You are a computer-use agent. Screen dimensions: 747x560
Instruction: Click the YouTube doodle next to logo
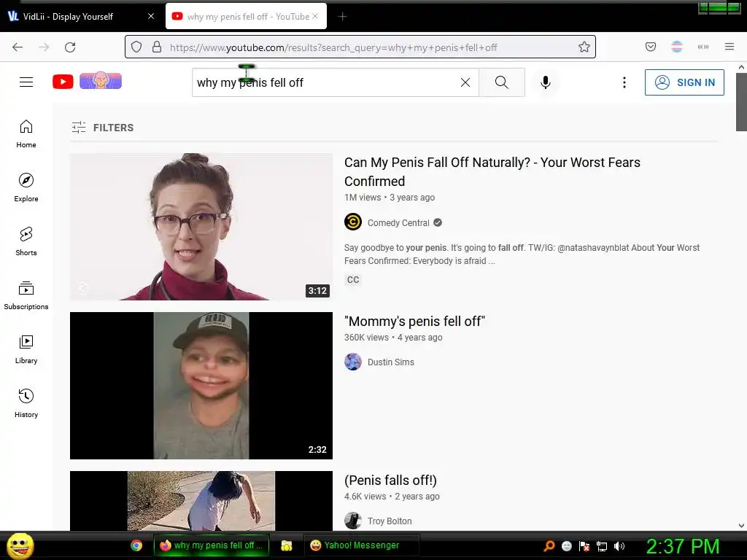point(101,80)
